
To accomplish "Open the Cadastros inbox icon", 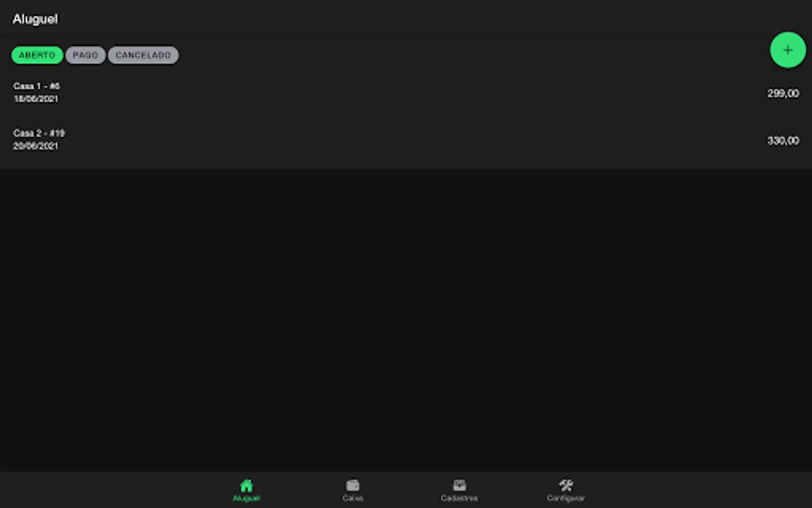I will (x=460, y=485).
